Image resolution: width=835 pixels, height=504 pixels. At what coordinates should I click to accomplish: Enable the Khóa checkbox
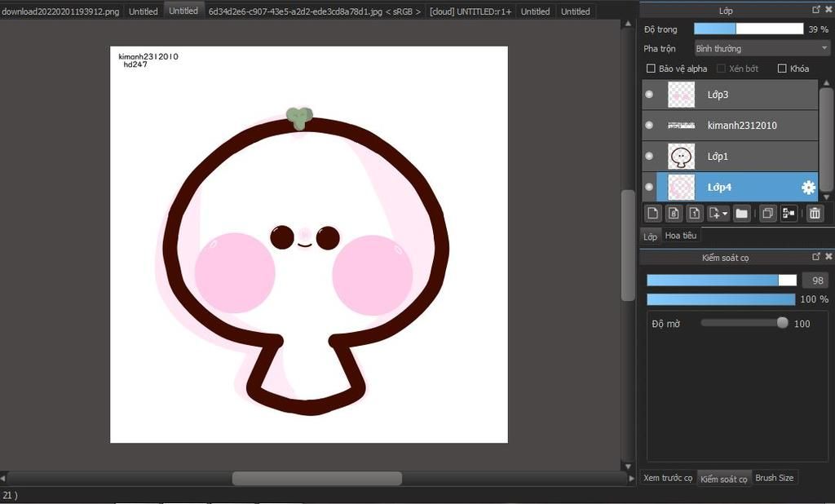click(782, 69)
